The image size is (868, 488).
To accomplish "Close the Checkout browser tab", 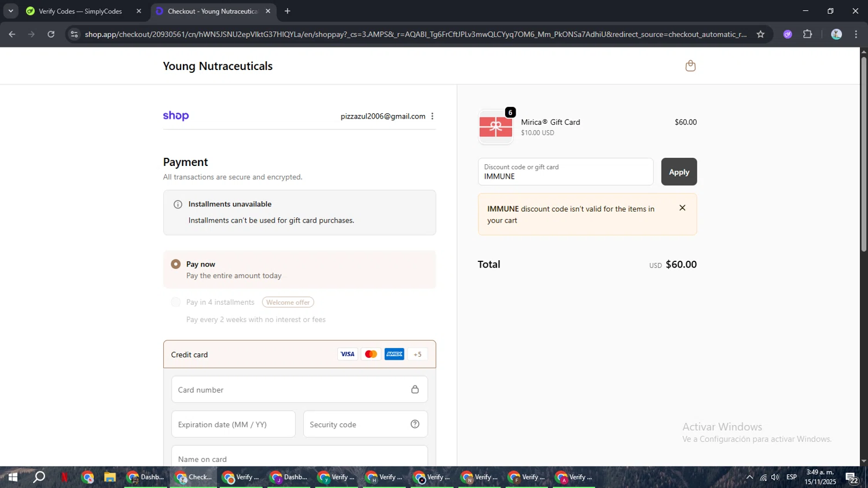I will [268, 11].
